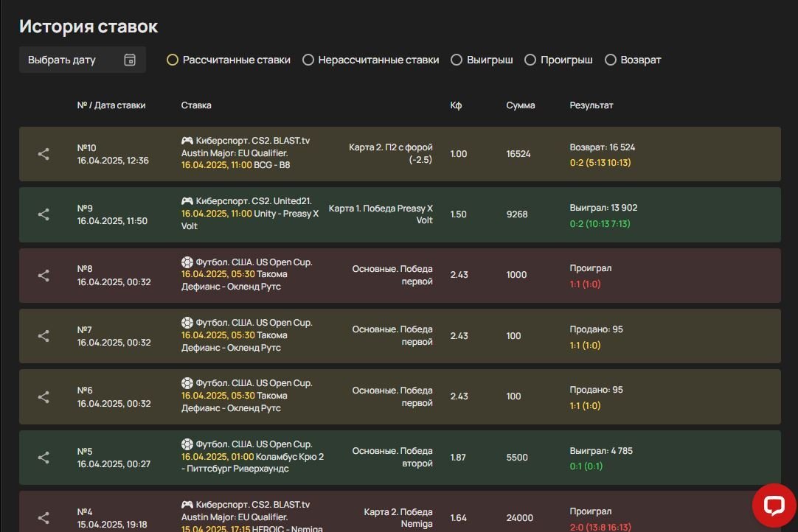Share bet №7 using its icon
Screen dimensions: 798x532
click(44, 336)
